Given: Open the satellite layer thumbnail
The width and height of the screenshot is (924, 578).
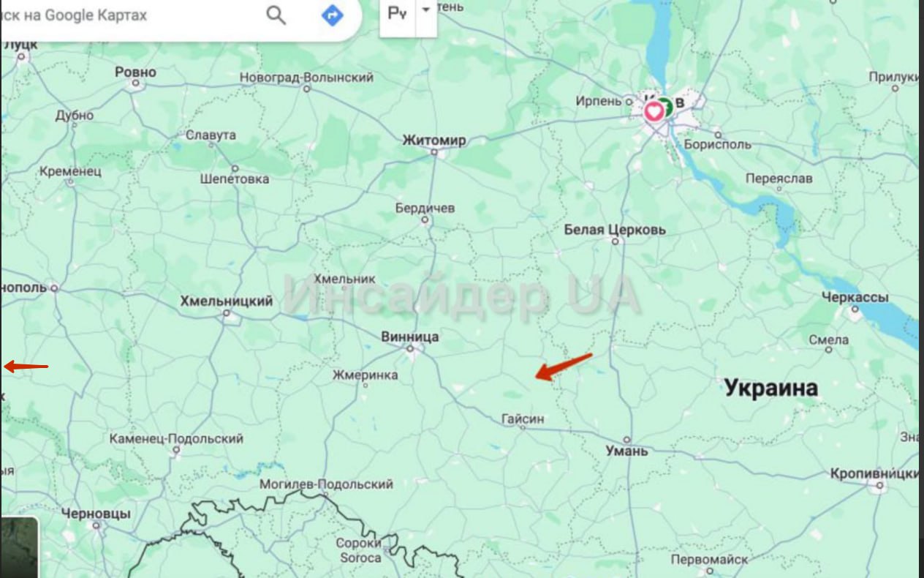Looking at the screenshot, I should tap(19, 547).
